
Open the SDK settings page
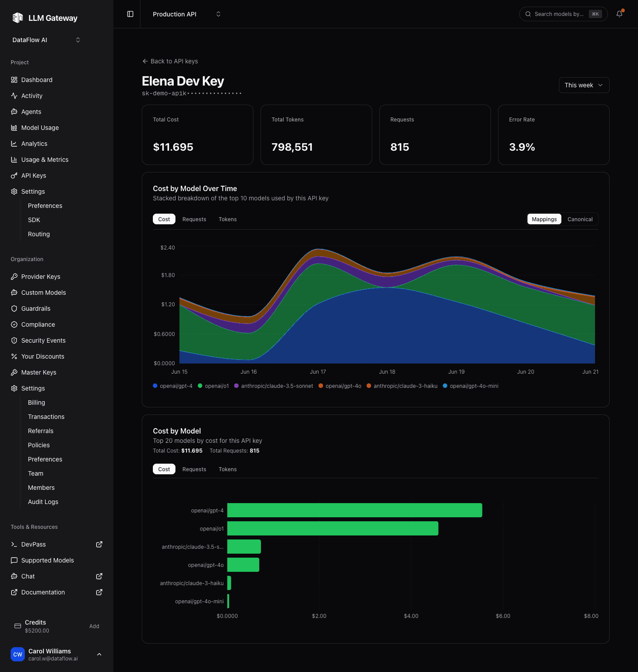34,220
